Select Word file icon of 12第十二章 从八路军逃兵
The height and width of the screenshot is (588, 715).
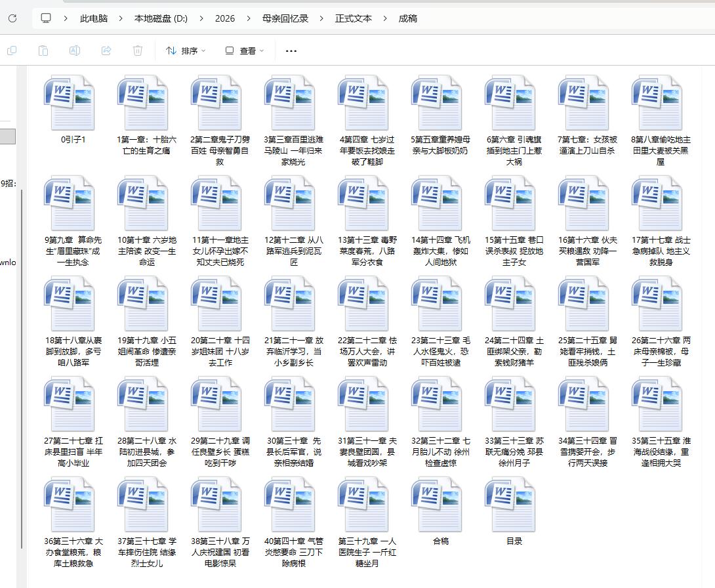pyautogui.click(x=289, y=203)
